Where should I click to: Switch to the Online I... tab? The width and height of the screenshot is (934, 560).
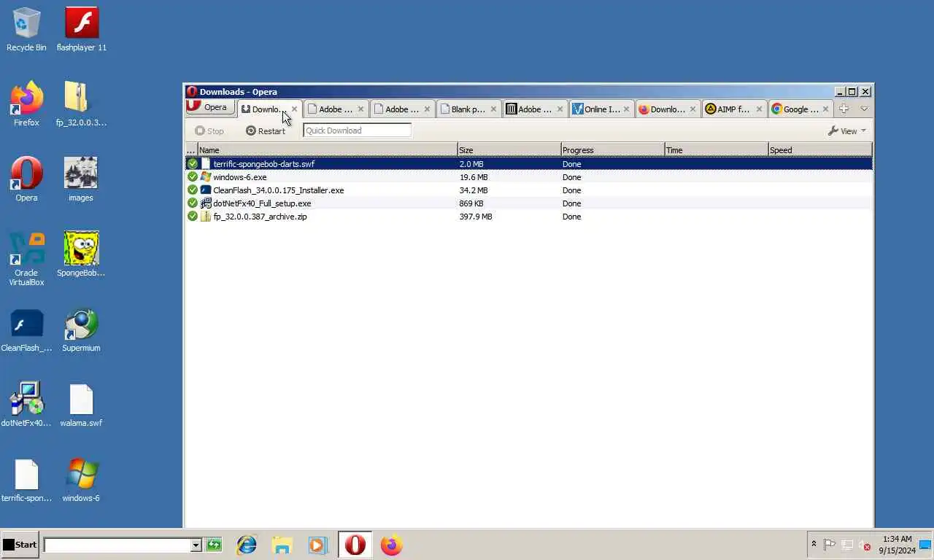click(601, 109)
